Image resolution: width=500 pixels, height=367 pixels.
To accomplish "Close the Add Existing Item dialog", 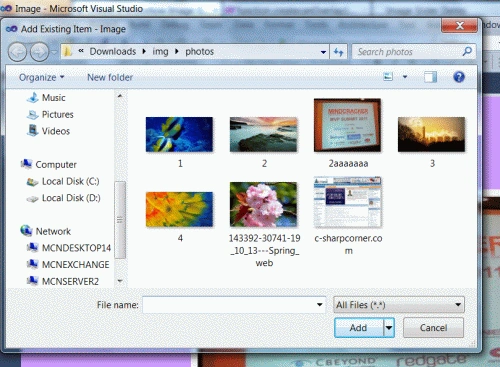I will click(x=459, y=25).
